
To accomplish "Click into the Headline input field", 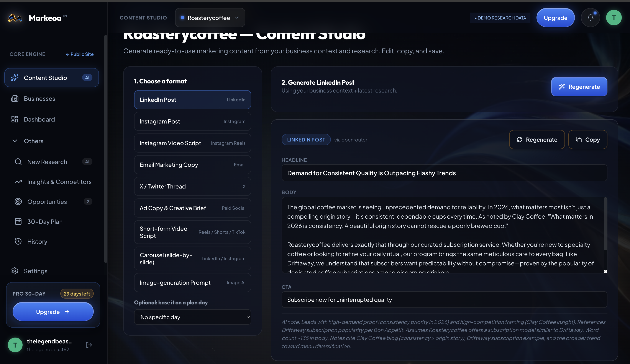I will 444,173.
